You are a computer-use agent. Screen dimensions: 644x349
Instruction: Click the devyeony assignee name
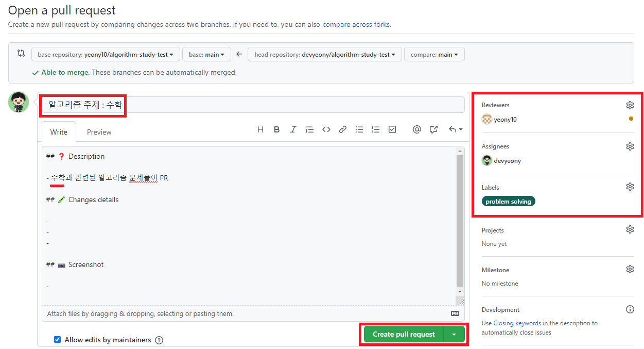coord(508,161)
